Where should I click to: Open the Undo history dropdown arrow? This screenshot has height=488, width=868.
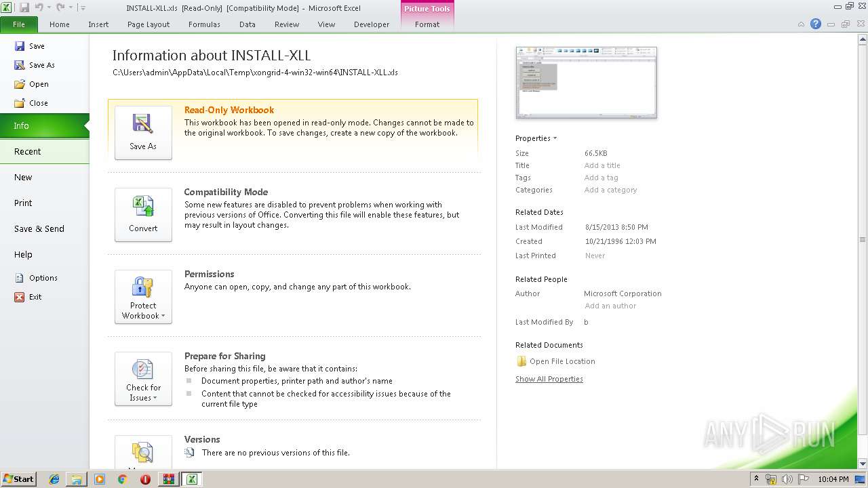(49, 8)
